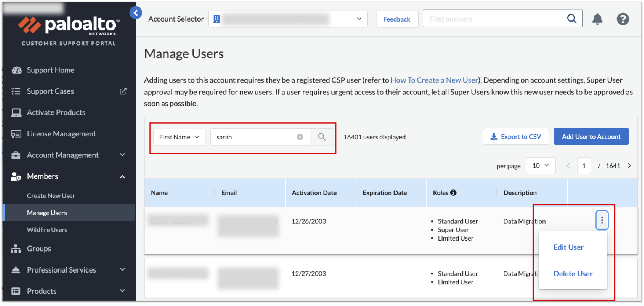This screenshot has height=306, width=644.
Task: Open the three-dot menu for first user
Action: (602, 220)
